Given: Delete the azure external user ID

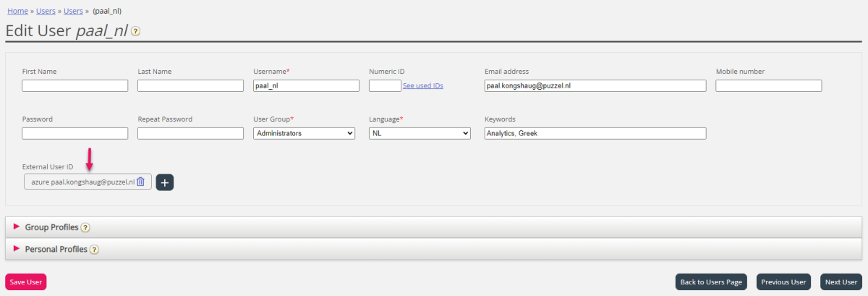Looking at the screenshot, I should coord(141,182).
